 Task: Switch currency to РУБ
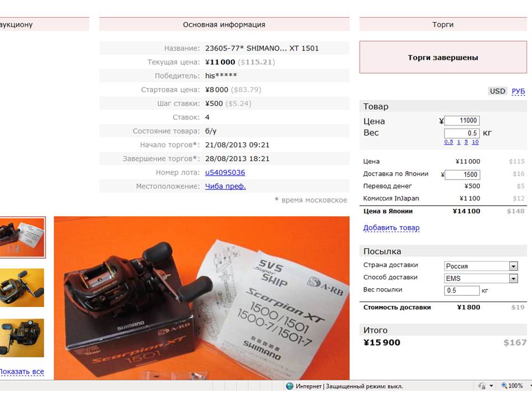[x=518, y=91]
